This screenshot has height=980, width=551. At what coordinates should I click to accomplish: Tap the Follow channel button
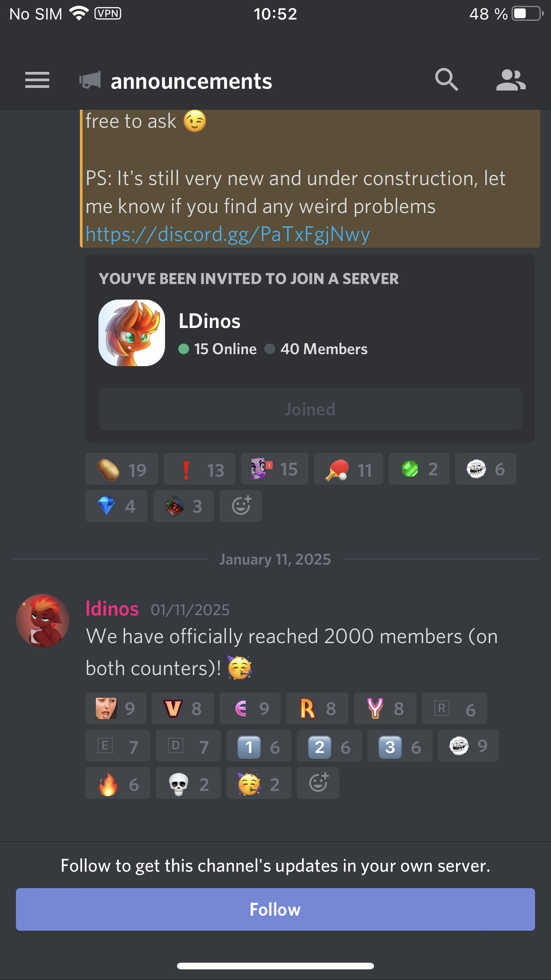(x=275, y=909)
